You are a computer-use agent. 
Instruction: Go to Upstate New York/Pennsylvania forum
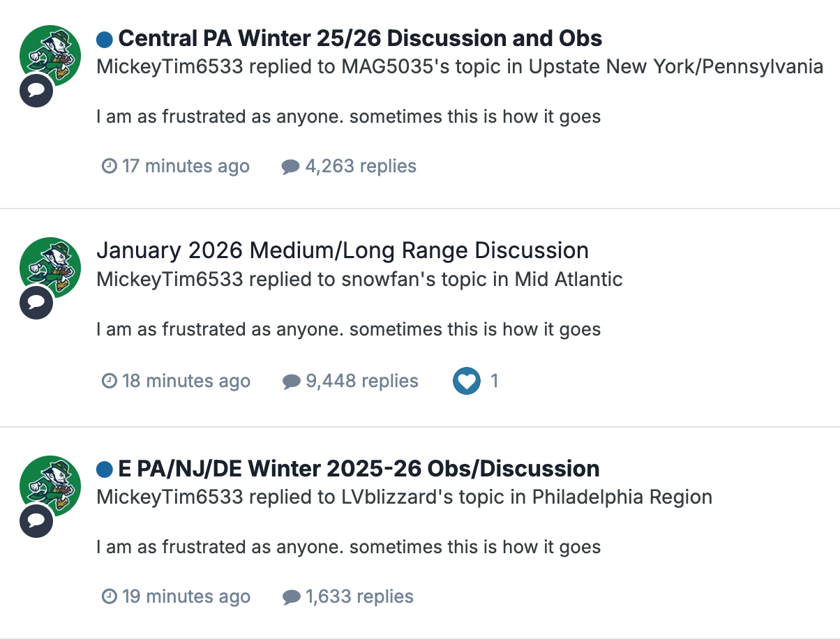(x=675, y=67)
